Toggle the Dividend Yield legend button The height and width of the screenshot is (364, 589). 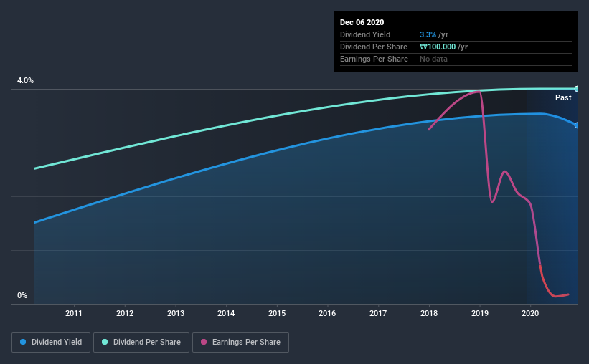pyautogui.click(x=51, y=343)
